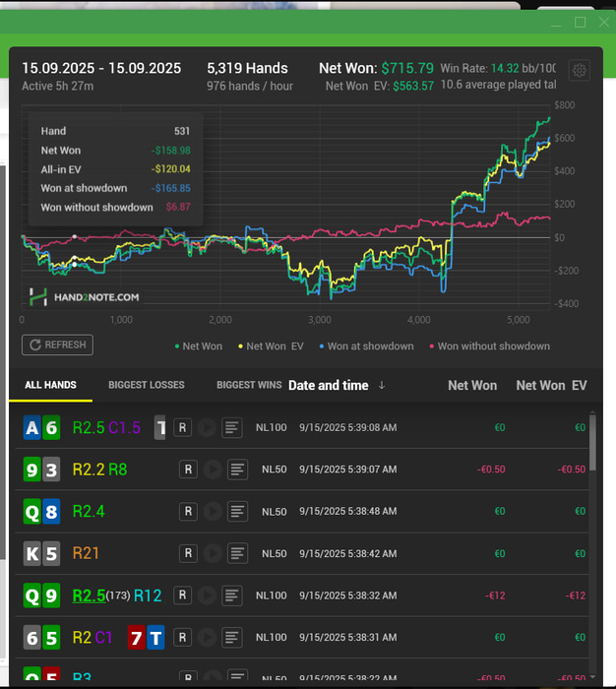This screenshot has width=616, height=689.
Task: Click the sort direction arrow beside Date and time
Action: pyautogui.click(x=382, y=386)
